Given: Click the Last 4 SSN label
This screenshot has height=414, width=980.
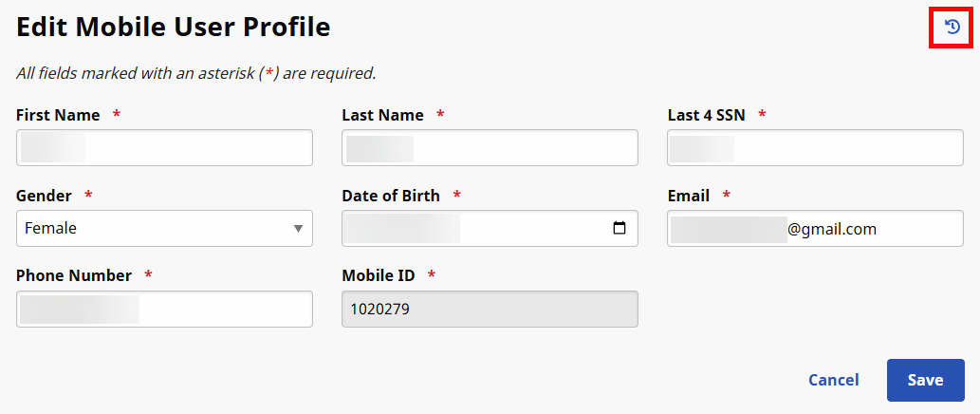Looking at the screenshot, I should [x=707, y=115].
